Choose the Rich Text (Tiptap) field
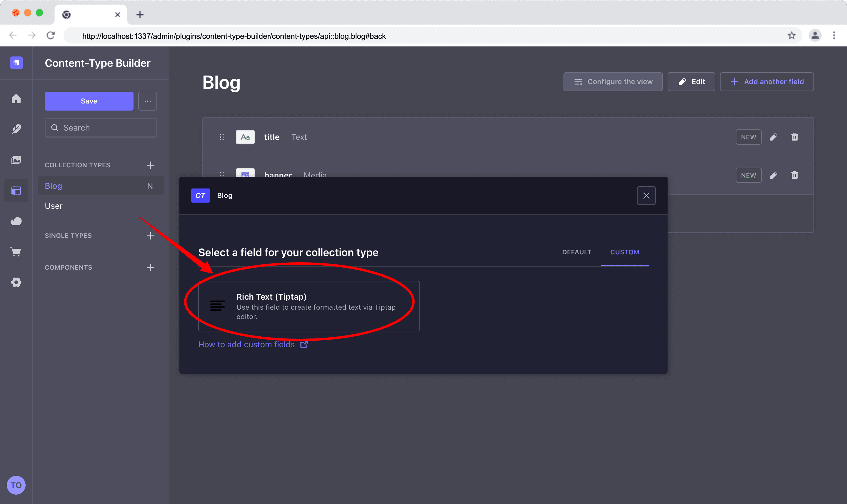Image resolution: width=847 pixels, height=504 pixels. 309,306
